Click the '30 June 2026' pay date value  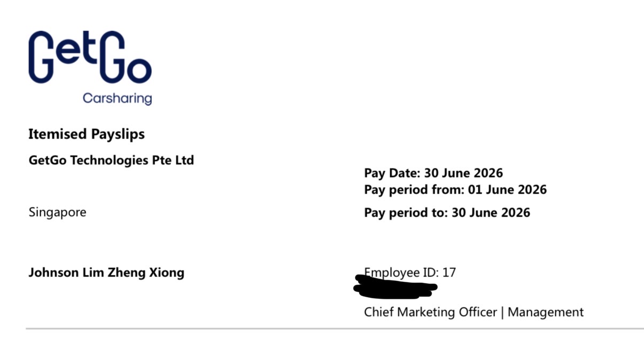coord(464,173)
